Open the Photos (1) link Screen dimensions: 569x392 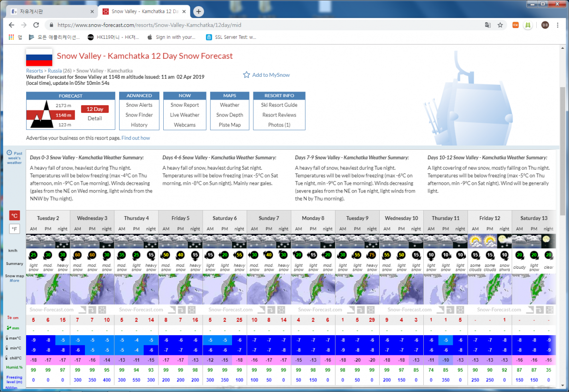point(279,125)
